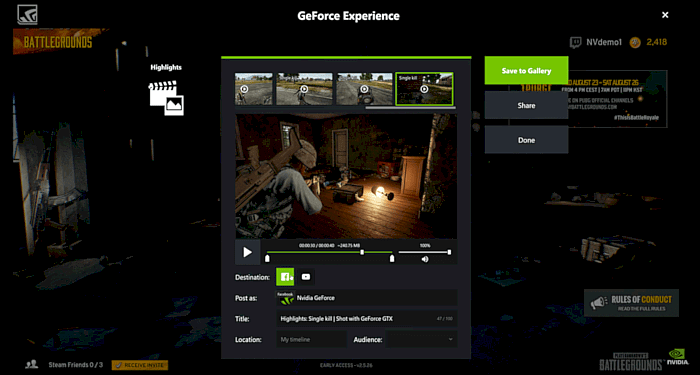Click the Save to Gallery button
This screenshot has height=375, width=700.
[x=526, y=71]
